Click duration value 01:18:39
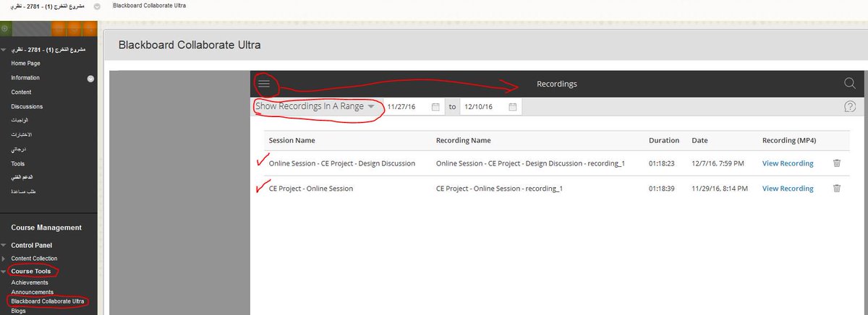The height and width of the screenshot is (315, 868). (662, 189)
